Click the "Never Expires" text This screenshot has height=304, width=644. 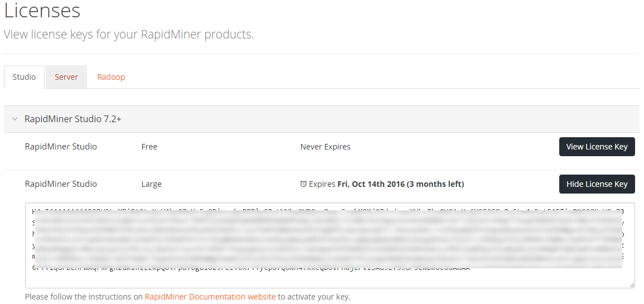[x=325, y=147]
